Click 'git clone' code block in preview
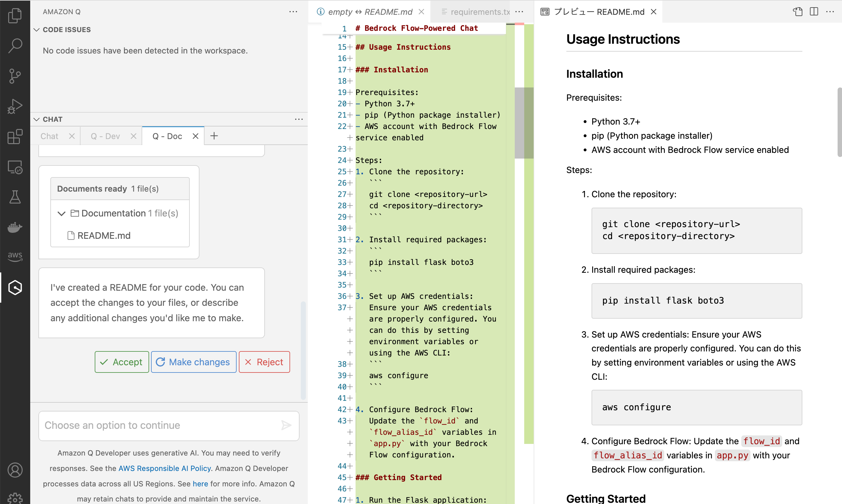The image size is (842, 504). pyautogui.click(x=697, y=231)
